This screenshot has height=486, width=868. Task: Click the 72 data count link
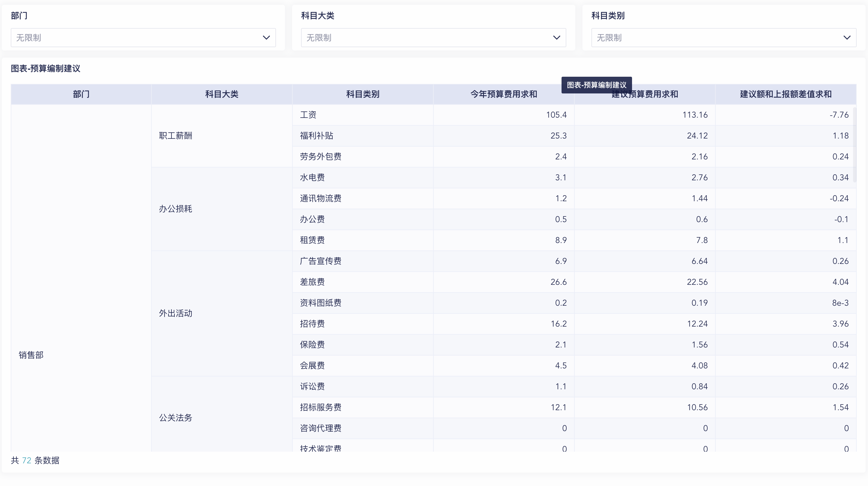[26, 460]
